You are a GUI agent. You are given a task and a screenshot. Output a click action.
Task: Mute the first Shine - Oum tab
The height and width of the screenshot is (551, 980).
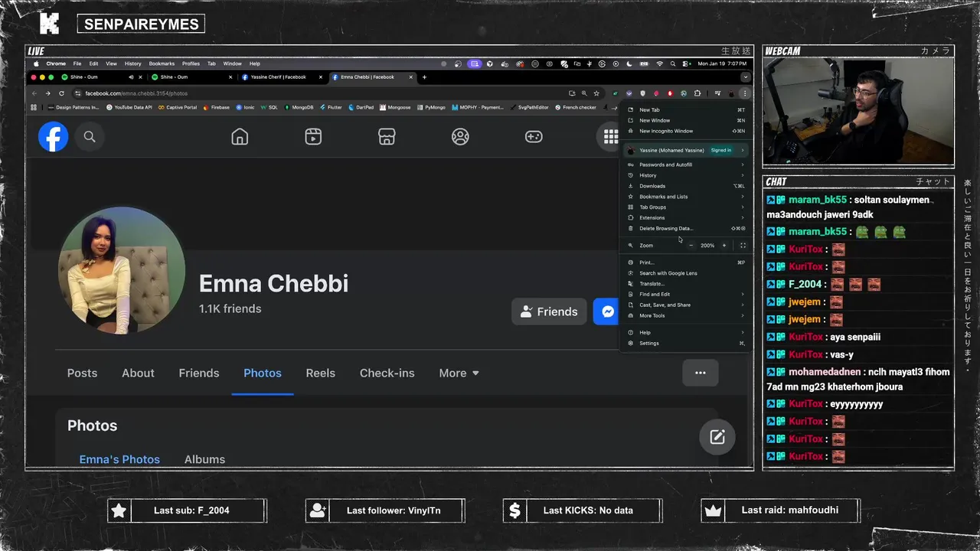click(131, 77)
